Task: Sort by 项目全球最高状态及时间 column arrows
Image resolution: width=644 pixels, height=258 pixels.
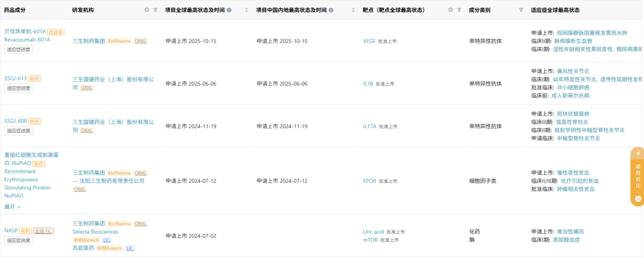Action: pyautogui.click(x=246, y=10)
